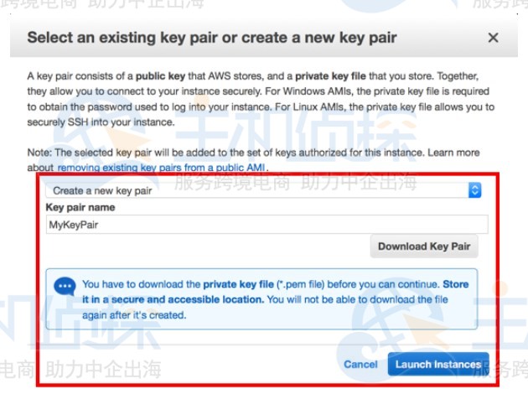The height and width of the screenshot is (420, 528).
Task: Click the Key pair name input field
Action: click(x=267, y=224)
